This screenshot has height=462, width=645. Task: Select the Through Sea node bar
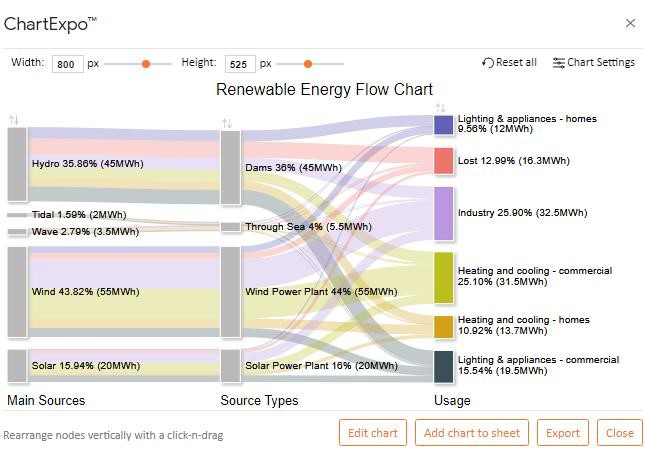[x=230, y=227]
